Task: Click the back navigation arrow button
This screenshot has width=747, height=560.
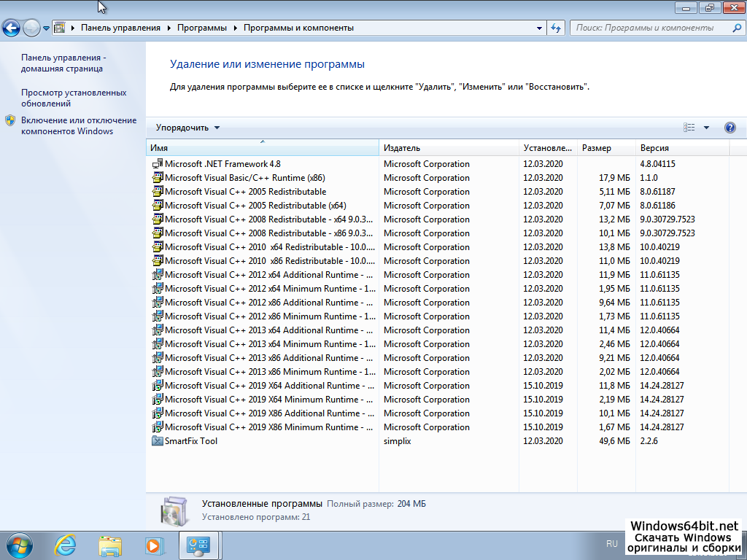Action: (x=12, y=28)
